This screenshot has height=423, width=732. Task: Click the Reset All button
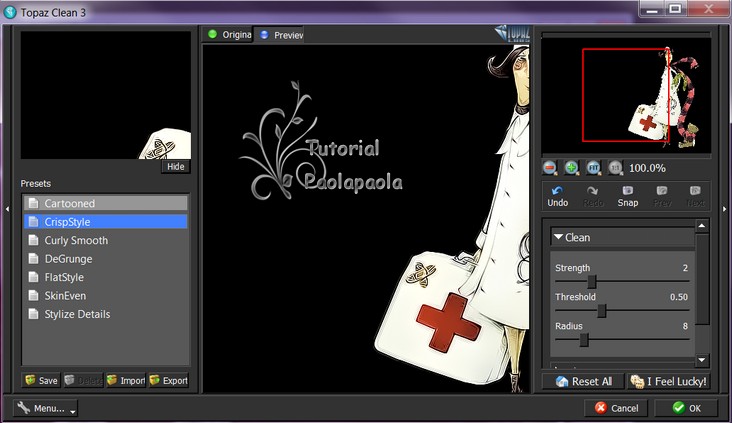(x=584, y=381)
